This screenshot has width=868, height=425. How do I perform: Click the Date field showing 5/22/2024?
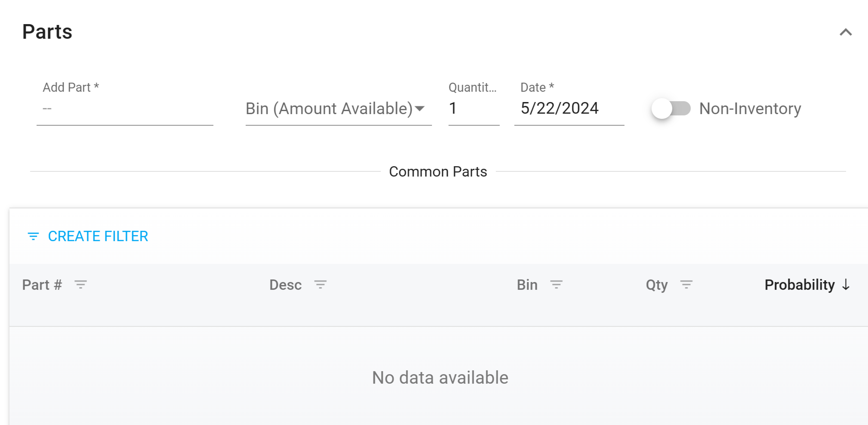568,109
